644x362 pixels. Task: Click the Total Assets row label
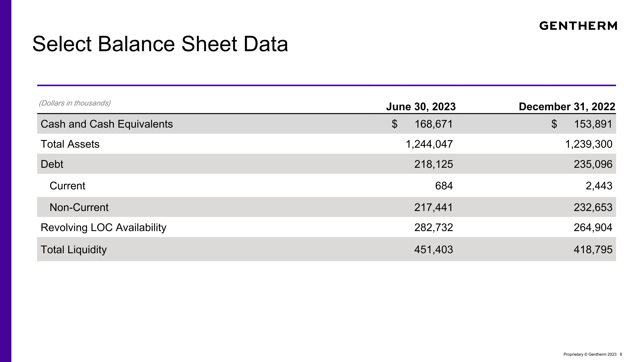click(x=70, y=144)
